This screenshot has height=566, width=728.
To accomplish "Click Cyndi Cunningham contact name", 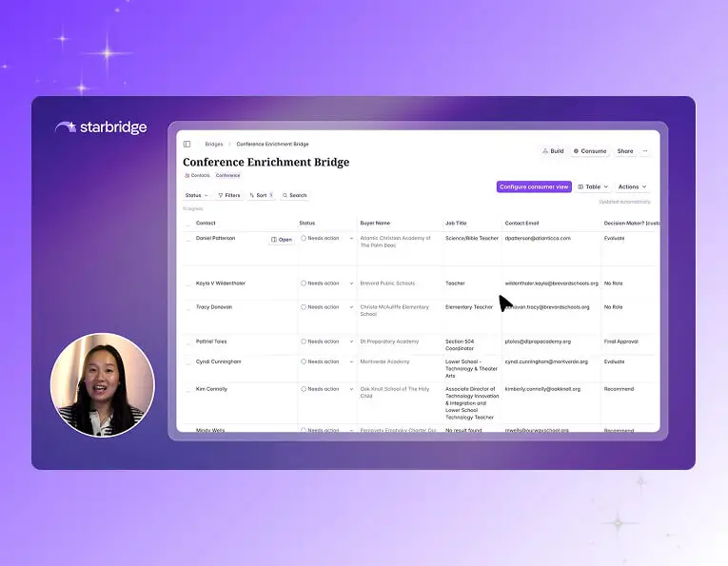I will click(x=218, y=361).
